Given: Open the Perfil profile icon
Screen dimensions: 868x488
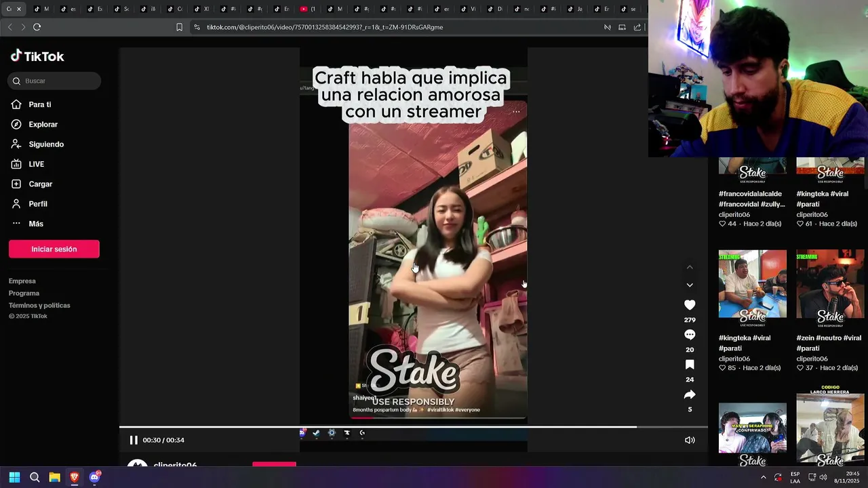Looking at the screenshot, I should click(x=16, y=203).
